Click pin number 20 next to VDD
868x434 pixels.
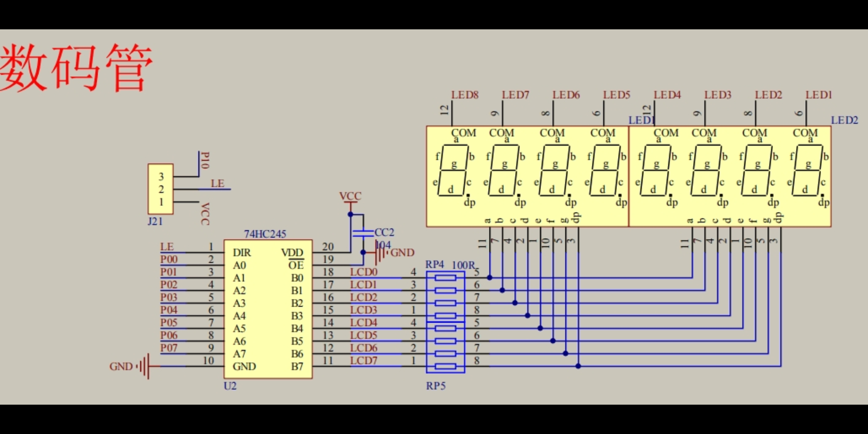click(x=328, y=246)
